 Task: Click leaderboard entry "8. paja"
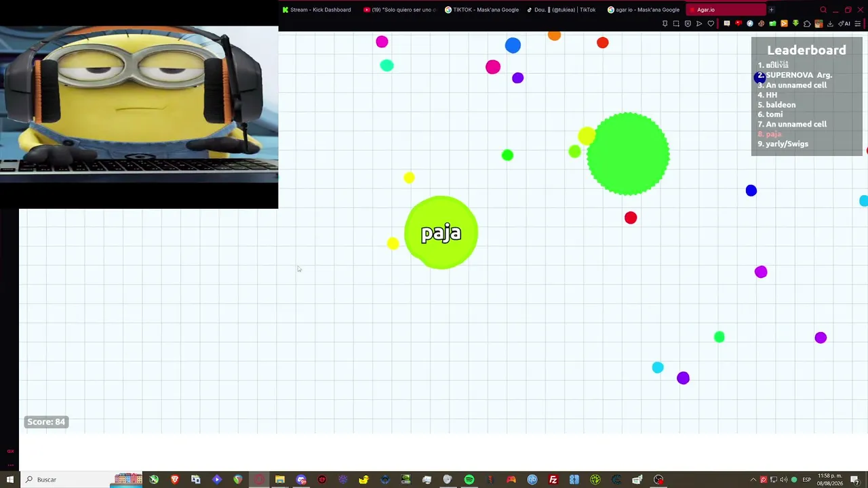770,134
